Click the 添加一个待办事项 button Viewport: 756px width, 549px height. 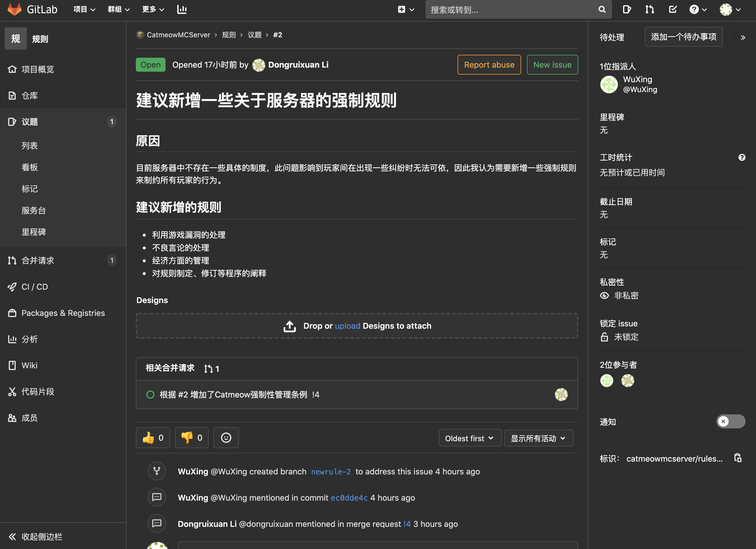(x=683, y=37)
